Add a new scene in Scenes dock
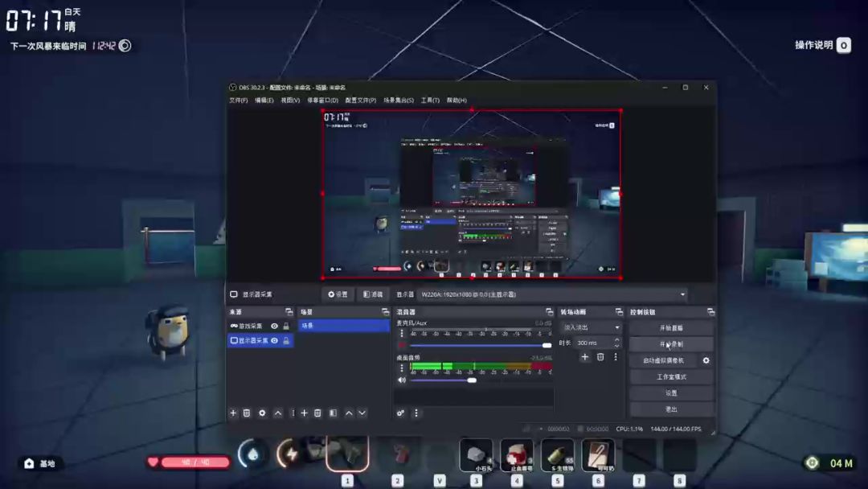 click(304, 413)
